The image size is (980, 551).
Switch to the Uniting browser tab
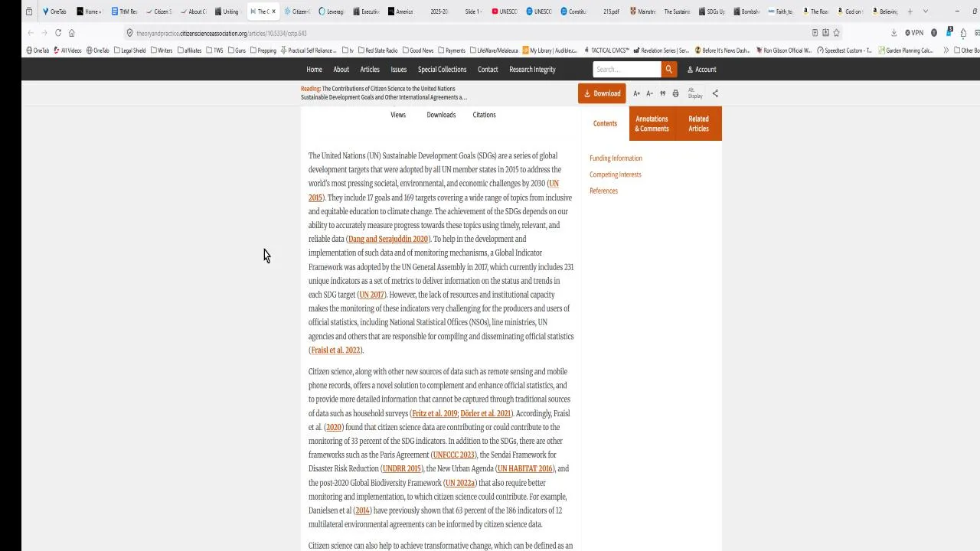[227, 11]
